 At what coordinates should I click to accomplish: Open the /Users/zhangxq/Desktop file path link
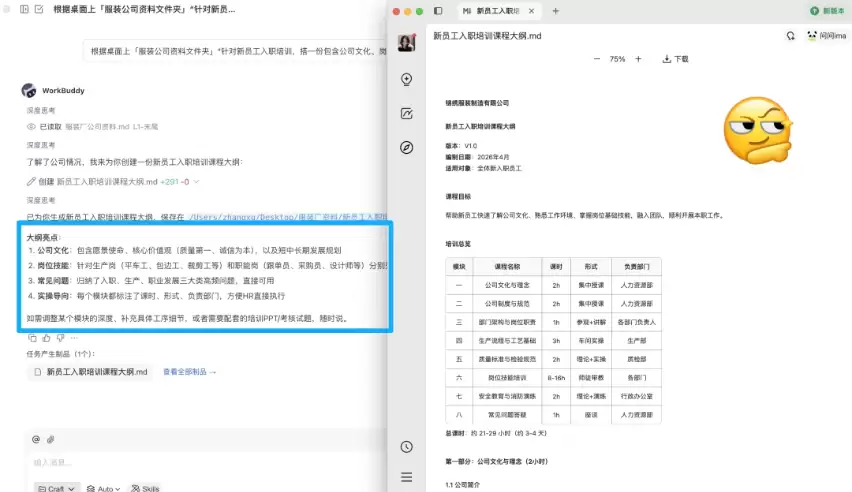click(x=288, y=217)
